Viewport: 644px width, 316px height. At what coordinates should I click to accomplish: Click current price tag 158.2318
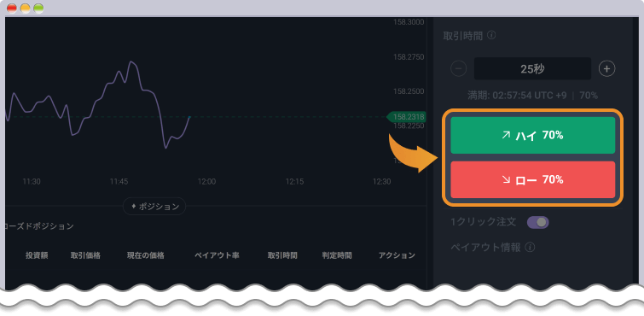click(407, 117)
